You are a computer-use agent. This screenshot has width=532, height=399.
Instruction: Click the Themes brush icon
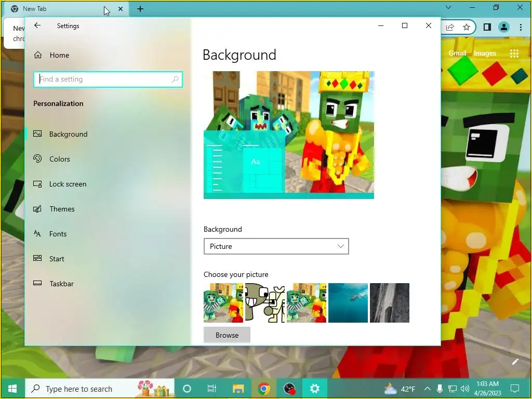coord(37,209)
